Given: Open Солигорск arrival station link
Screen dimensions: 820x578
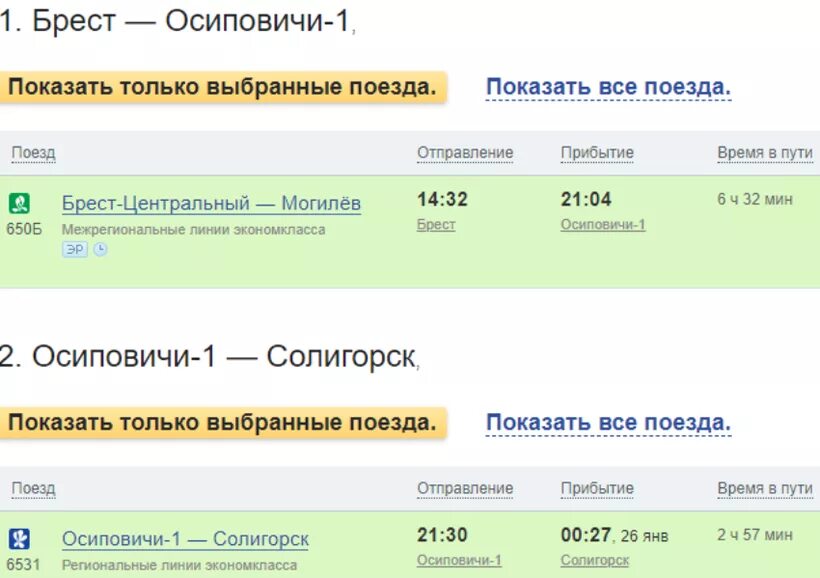Looking at the screenshot, I should pyautogui.click(x=595, y=561).
